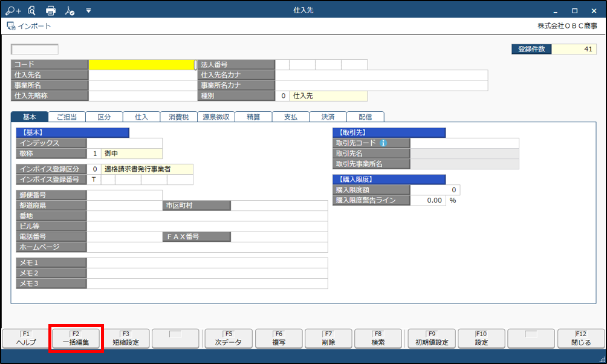Click the ホームページ input field

pyautogui.click(x=207, y=247)
